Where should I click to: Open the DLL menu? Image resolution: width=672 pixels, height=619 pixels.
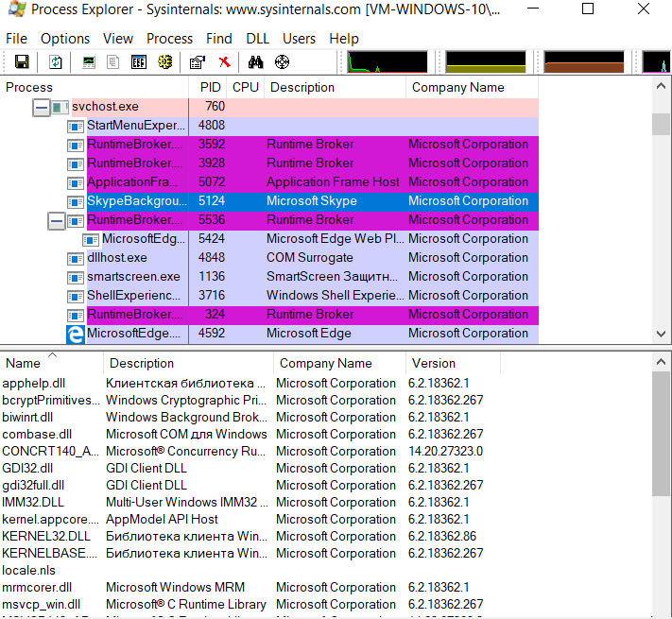pos(258,39)
